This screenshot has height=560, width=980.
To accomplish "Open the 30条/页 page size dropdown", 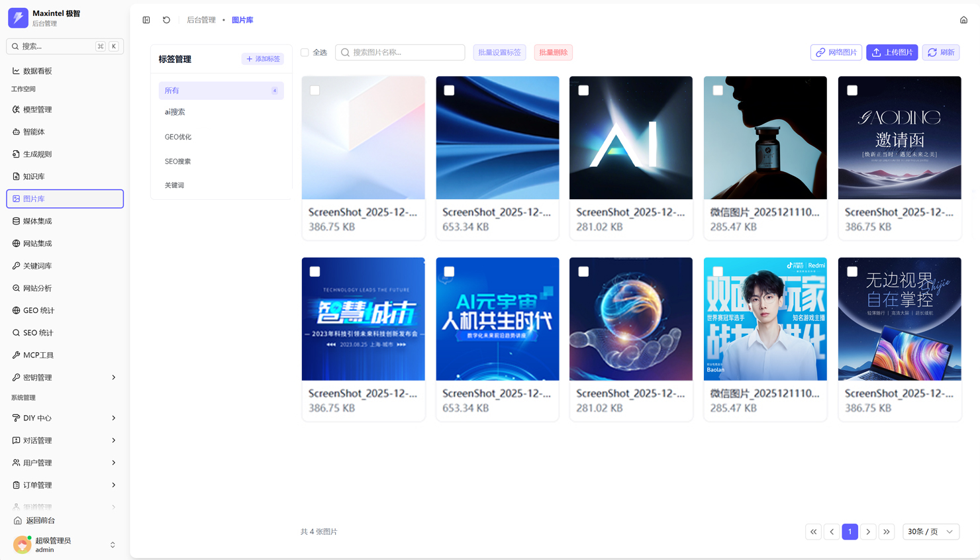I will tap(930, 532).
